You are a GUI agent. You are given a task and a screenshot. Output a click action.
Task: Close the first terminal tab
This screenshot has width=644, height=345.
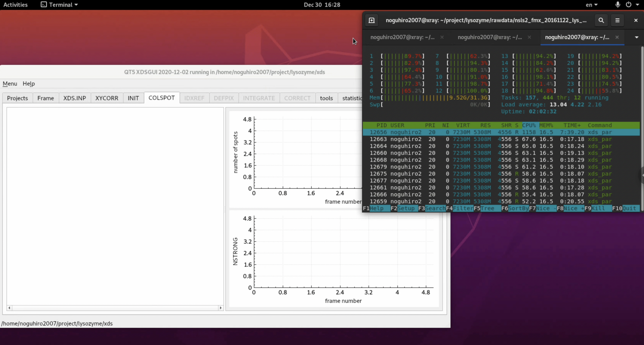coord(442,37)
